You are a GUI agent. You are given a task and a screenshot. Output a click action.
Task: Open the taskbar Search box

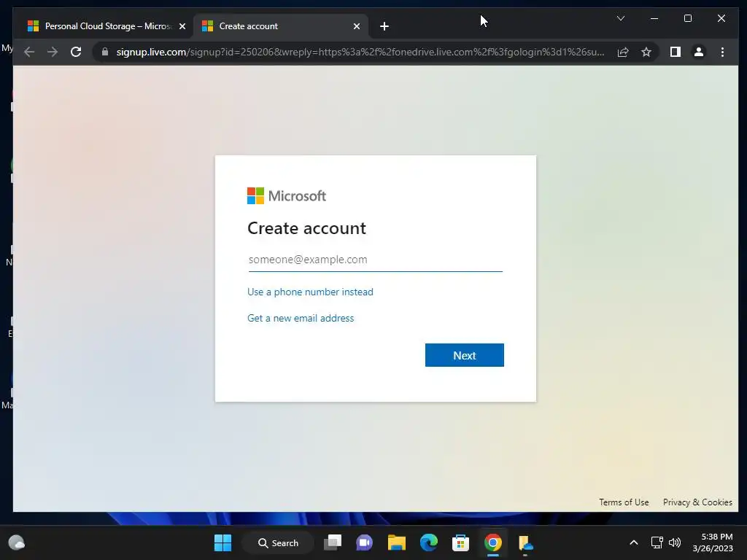tap(278, 542)
